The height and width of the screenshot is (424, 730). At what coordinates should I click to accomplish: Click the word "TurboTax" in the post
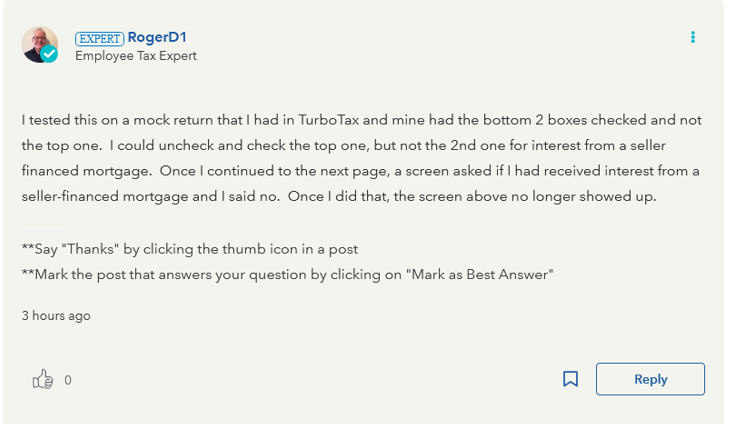point(310,119)
